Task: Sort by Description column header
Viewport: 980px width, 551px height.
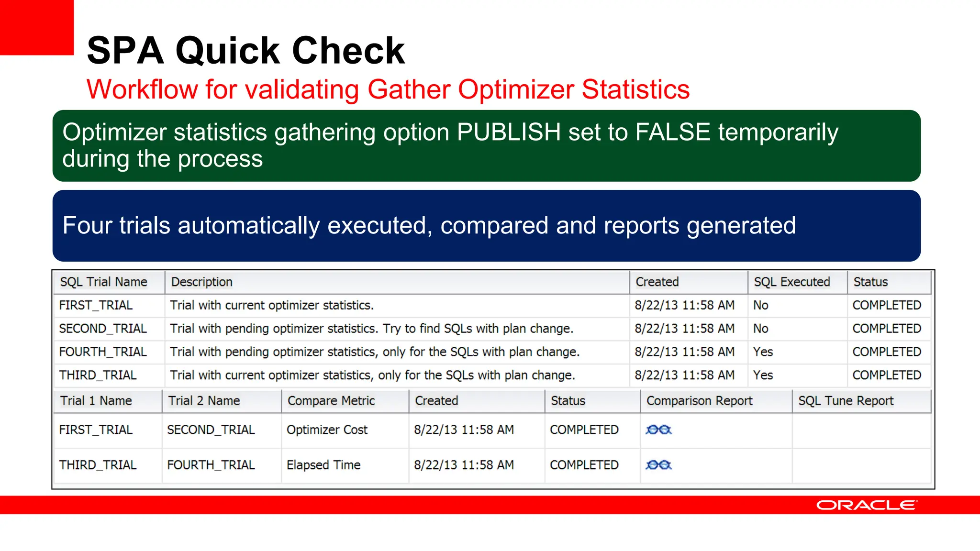Action: 202,282
